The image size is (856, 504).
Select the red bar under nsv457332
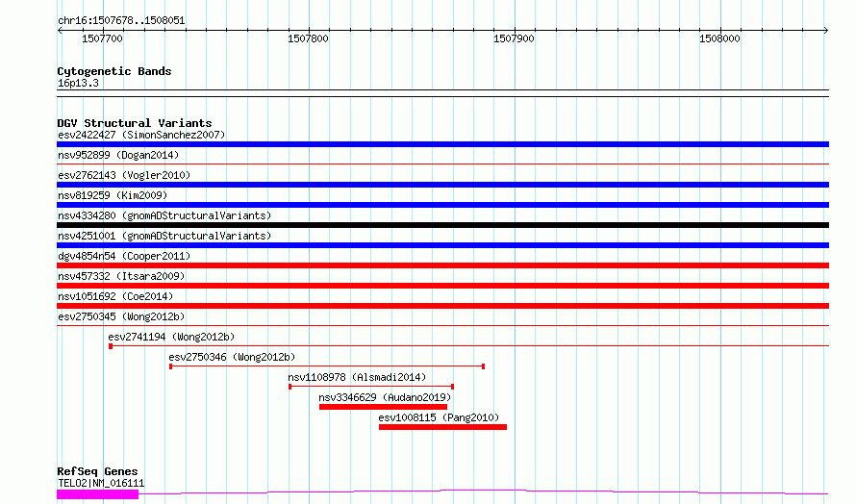442,286
